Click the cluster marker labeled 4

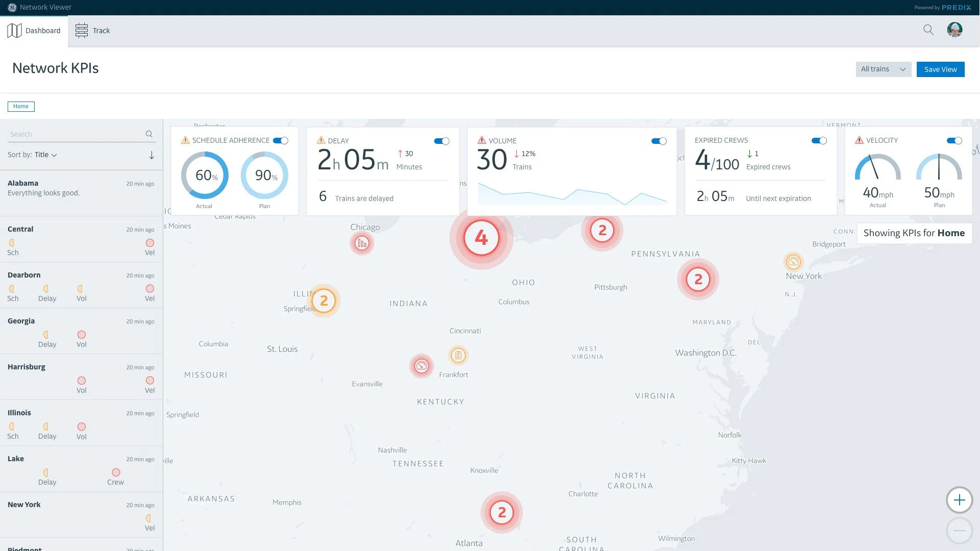(x=481, y=238)
